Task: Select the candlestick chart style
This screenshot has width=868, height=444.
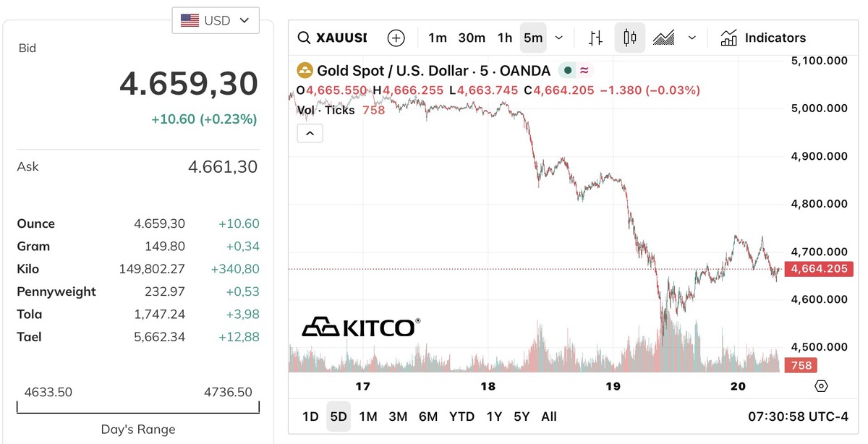Action: (629, 38)
